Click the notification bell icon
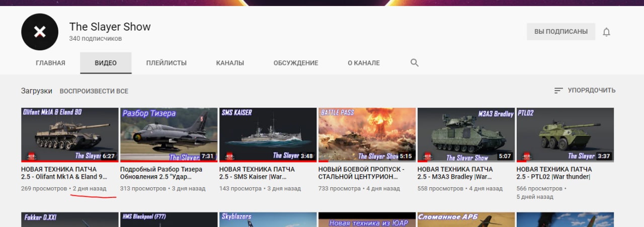 [606, 32]
